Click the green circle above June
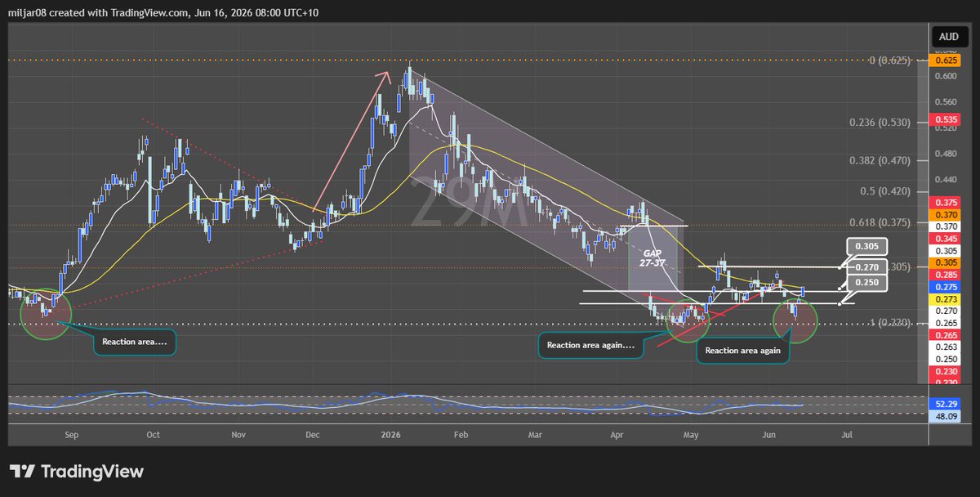 point(794,320)
